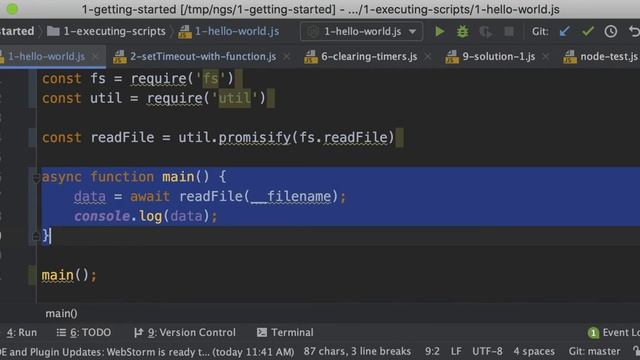Show Git history clock icon
This screenshot has height=360, width=640.
click(x=611, y=31)
